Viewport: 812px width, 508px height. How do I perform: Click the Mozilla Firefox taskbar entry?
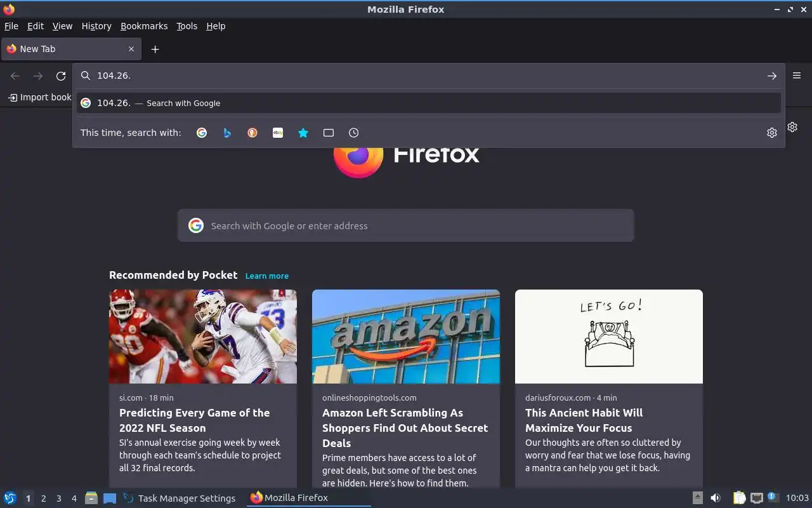(309, 498)
